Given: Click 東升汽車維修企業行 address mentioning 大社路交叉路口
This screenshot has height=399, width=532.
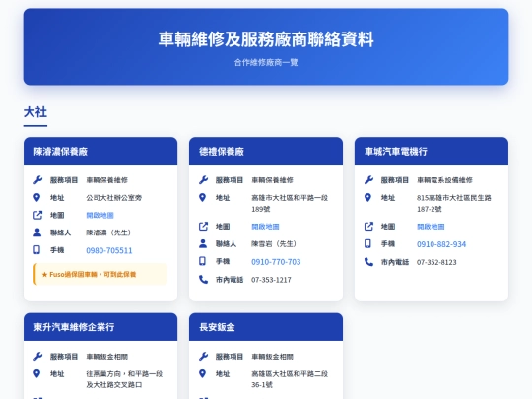Looking at the screenshot, I should (x=124, y=379).
